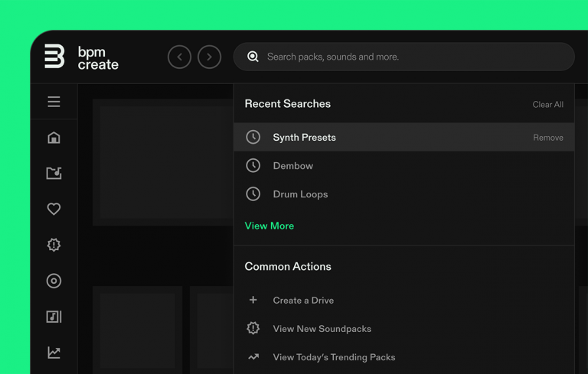Open Favorites heart icon in sidebar
588x374 pixels.
[54, 209]
